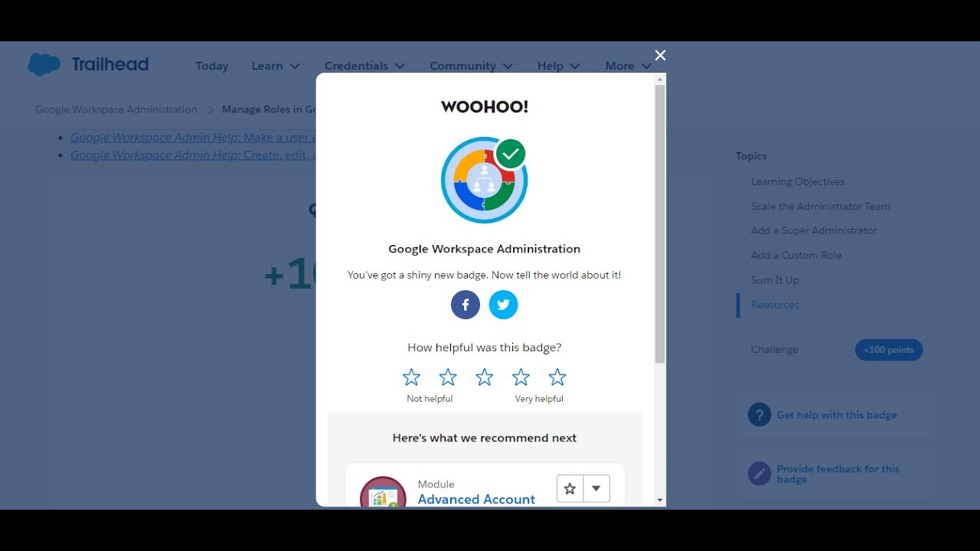The height and width of the screenshot is (551, 980).
Task: Click the Google Workspace Administration badge image
Action: pos(484,181)
